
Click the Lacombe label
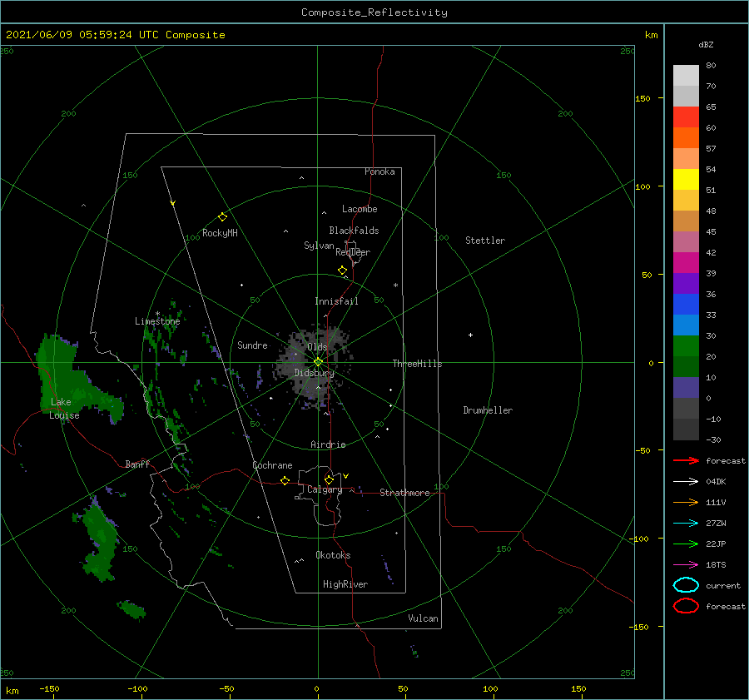[360, 209]
